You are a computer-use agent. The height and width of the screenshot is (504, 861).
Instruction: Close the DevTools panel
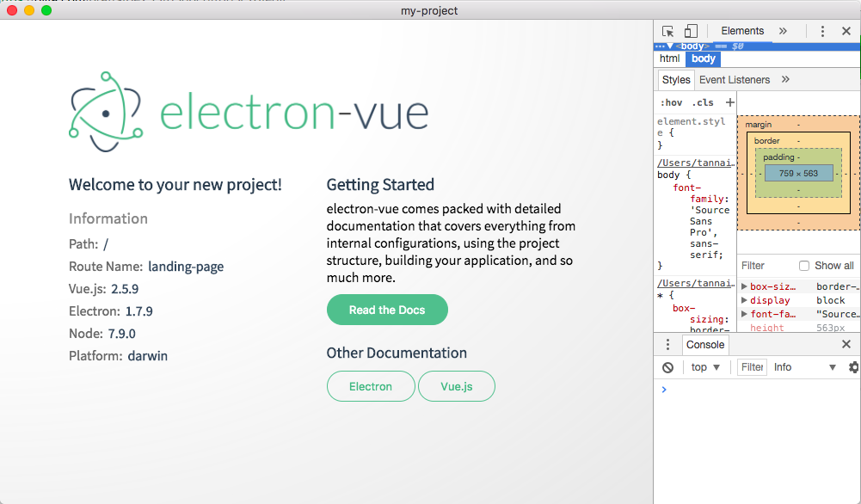coord(846,31)
